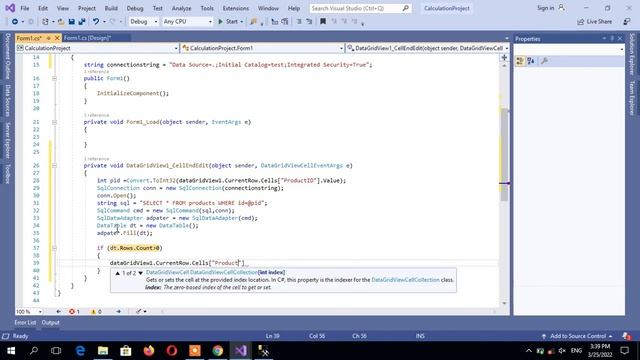Click the comment-out selected lines icon
The image size is (640, 360).
pos(299,22)
